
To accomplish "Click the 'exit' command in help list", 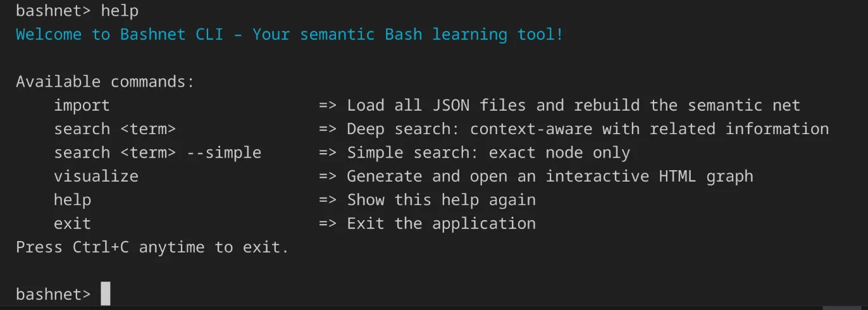I will point(72,223).
